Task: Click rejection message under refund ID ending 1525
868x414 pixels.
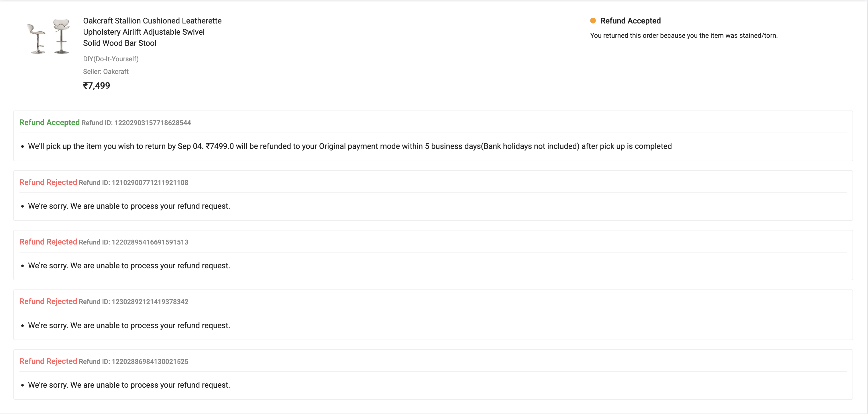Action: click(x=129, y=385)
